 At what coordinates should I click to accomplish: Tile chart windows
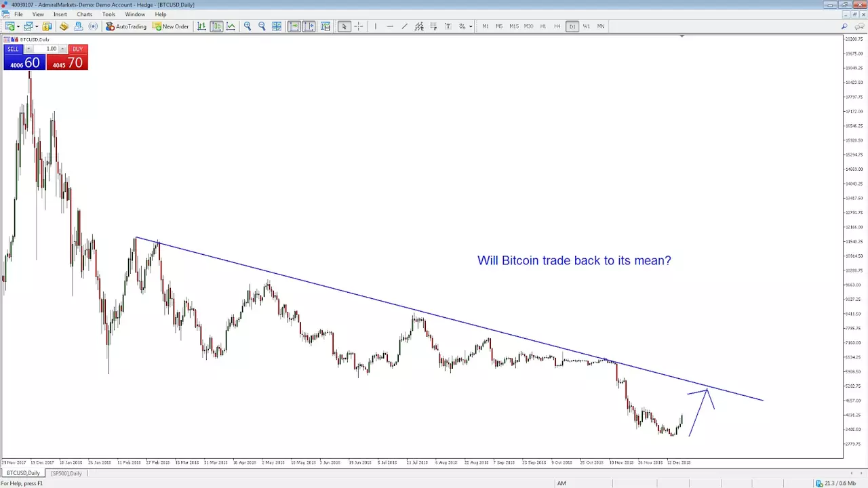tap(277, 26)
